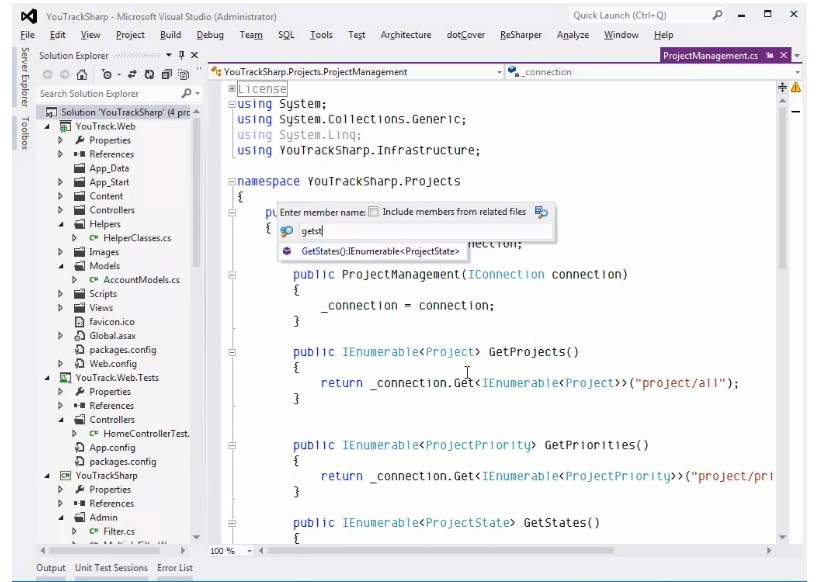Click the Refresh icon in Solution Explorer
This screenshot has height=582, width=821.
pos(149,75)
